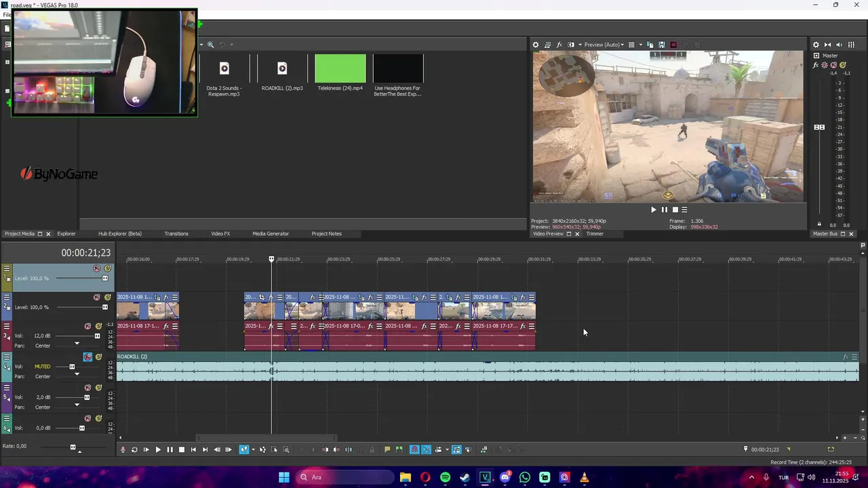The image size is (868, 488).
Task: Open Spotify from the taskbar
Action: pyautogui.click(x=445, y=477)
